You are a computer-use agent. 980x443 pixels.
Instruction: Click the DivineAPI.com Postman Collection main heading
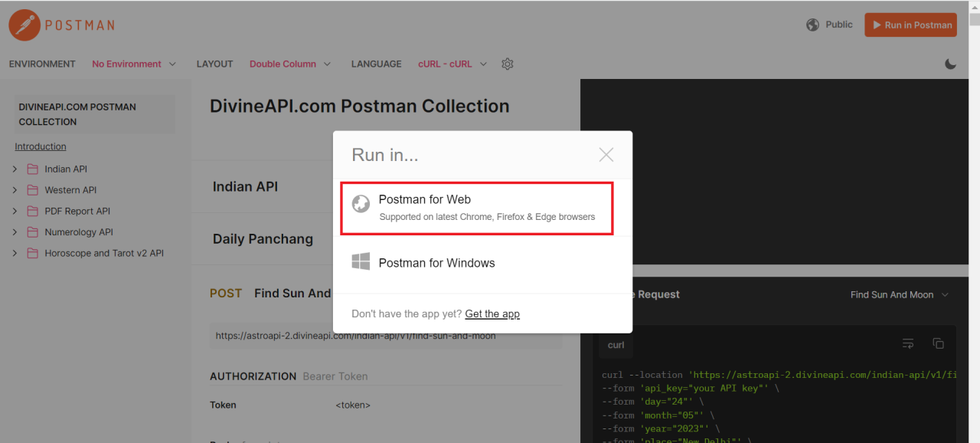360,106
